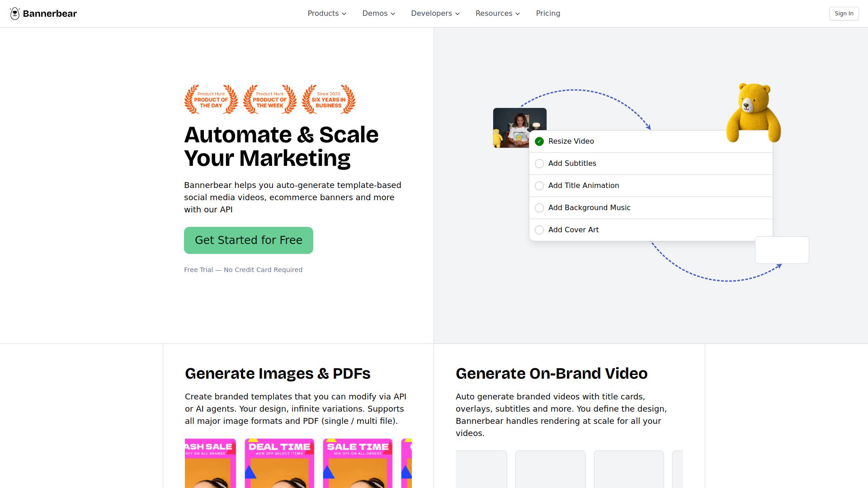
Task: Go to the Pricing page
Action: pyautogui.click(x=548, y=14)
